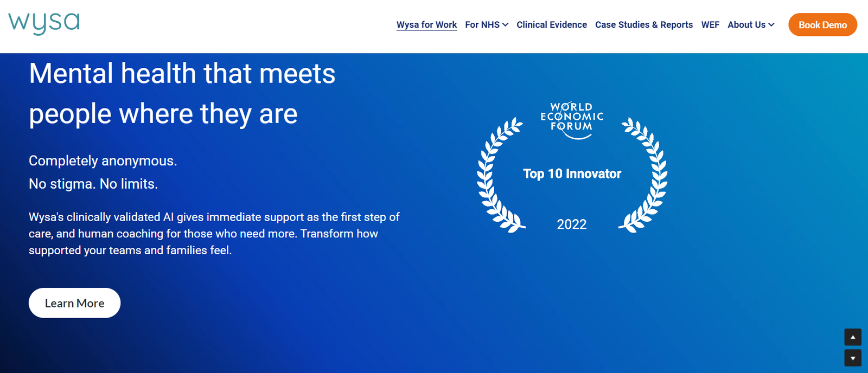868x373 pixels.
Task: Click the scroll up arrow button
Action: click(x=853, y=337)
